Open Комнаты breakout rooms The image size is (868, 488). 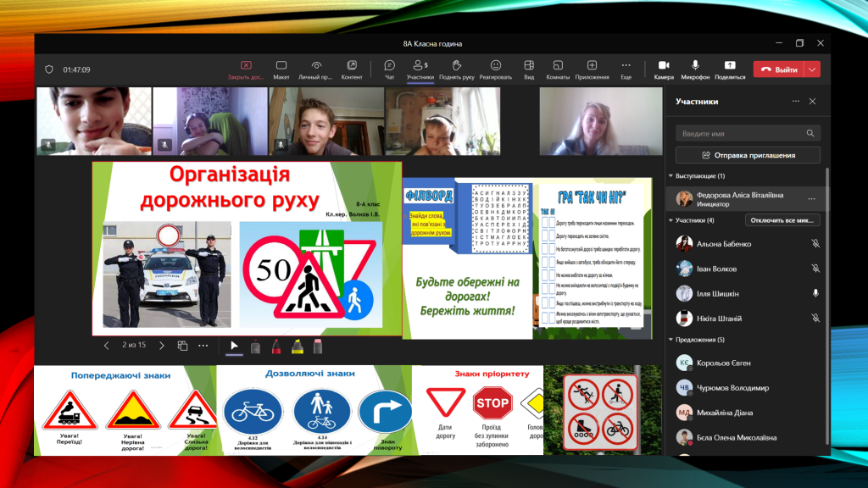tap(558, 69)
